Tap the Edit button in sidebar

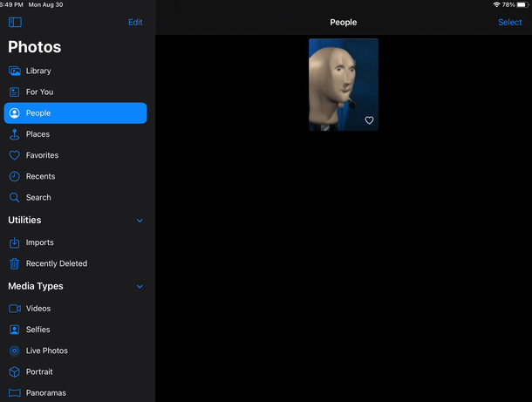coord(135,23)
